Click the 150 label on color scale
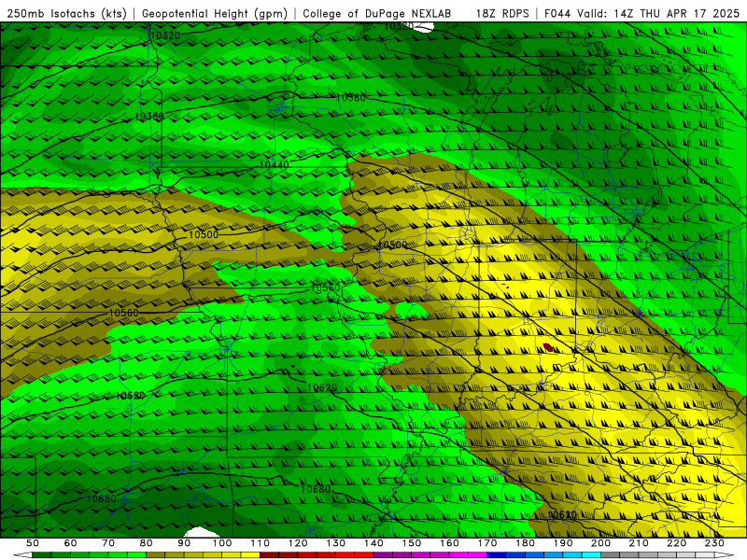This screenshot has width=747, height=560. [411, 543]
